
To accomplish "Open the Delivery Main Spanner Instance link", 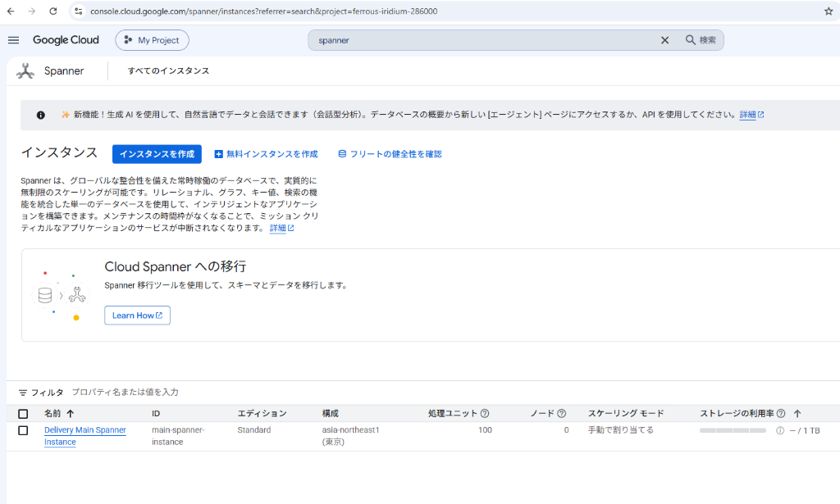I will 85,436.
